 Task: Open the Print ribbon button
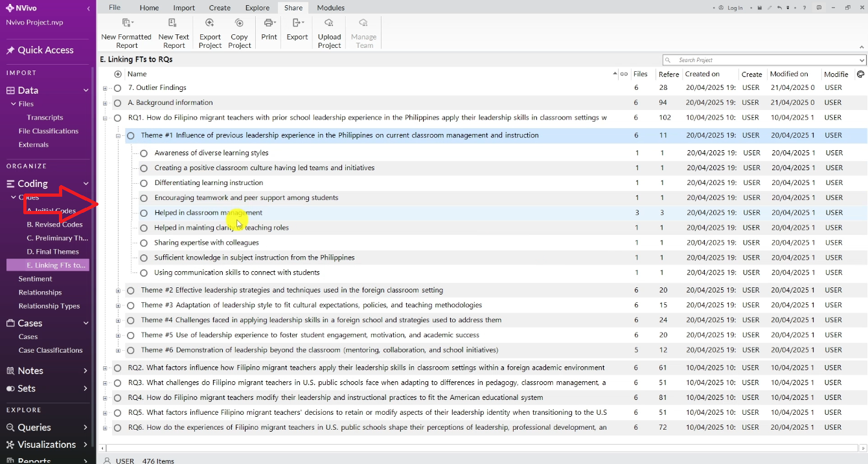click(x=269, y=29)
